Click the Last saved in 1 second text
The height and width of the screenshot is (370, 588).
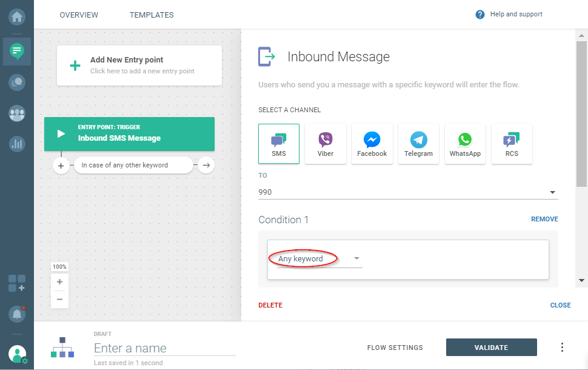pos(129,363)
